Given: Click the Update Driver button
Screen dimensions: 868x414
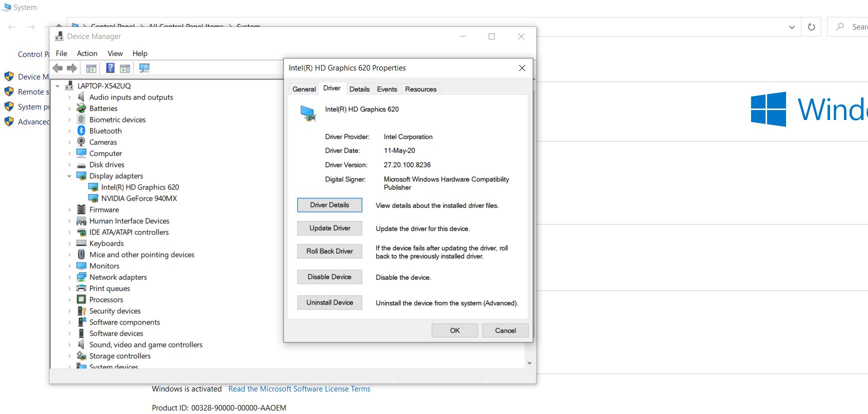Looking at the screenshot, I should click(x=330, y=228).
